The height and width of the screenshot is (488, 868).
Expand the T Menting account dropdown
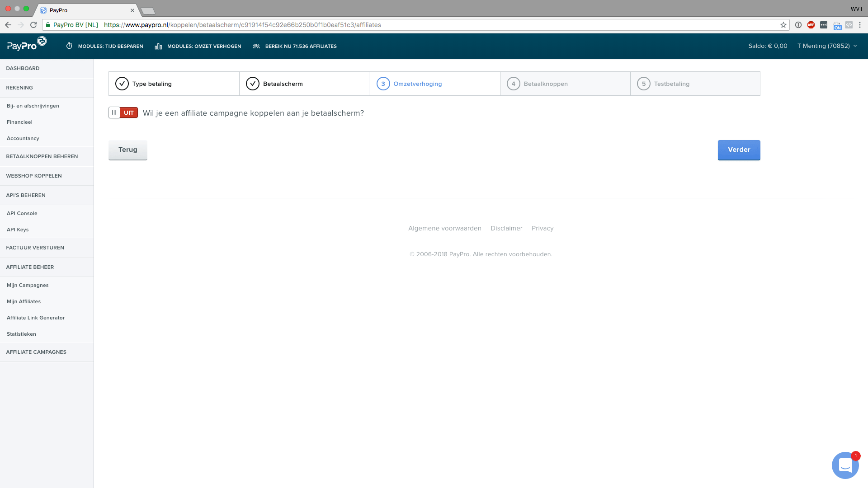pyautogui.click(x=827, y=46)
